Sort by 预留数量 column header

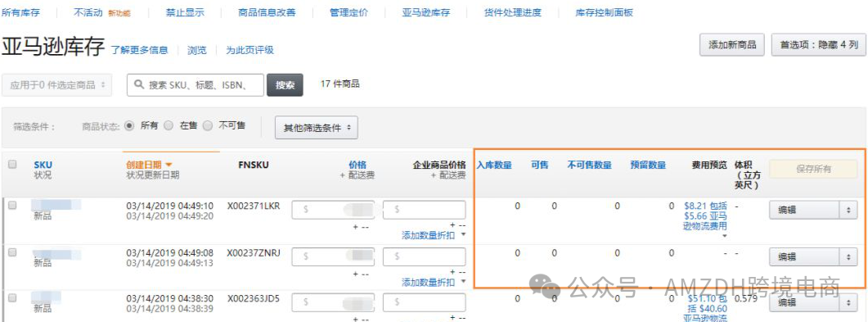tap(648, 165)
